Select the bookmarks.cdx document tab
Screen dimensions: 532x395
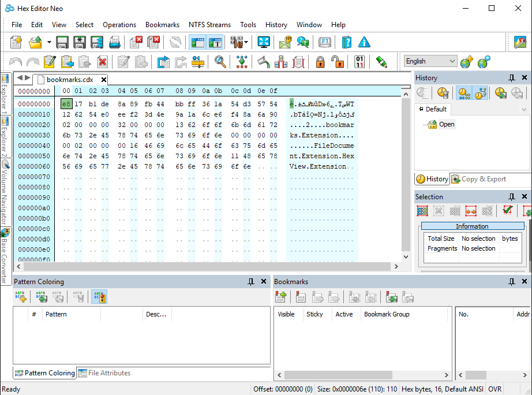pyautogui.click(x=70, y=80)
